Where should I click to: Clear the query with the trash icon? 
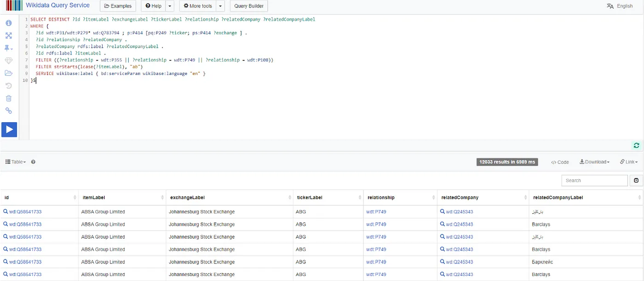[x=9, y=98]
